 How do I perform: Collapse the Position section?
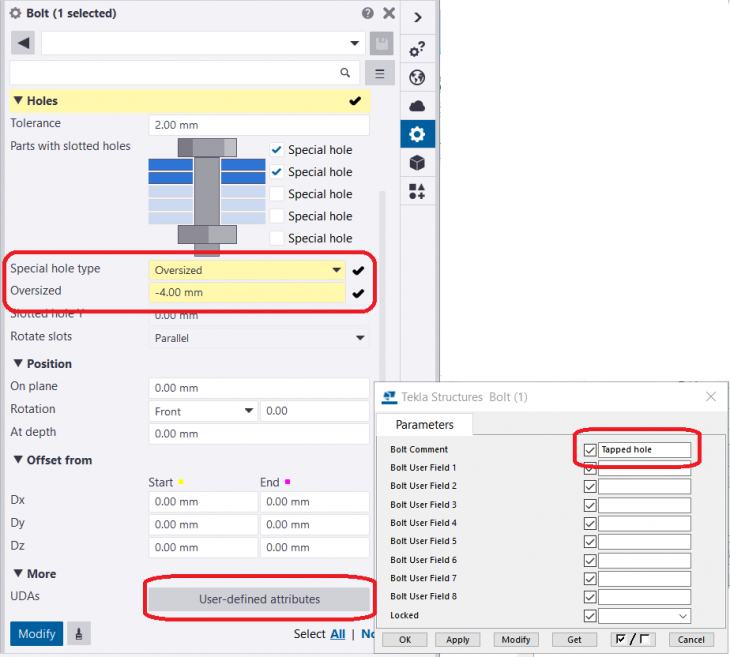[x=18, y=363]
